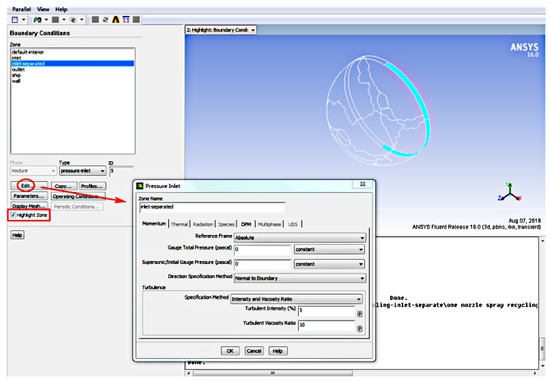Click the globe view options toolbar icon
The width and height of the screenshot is (550, 382).
click(x=73, y=20)
